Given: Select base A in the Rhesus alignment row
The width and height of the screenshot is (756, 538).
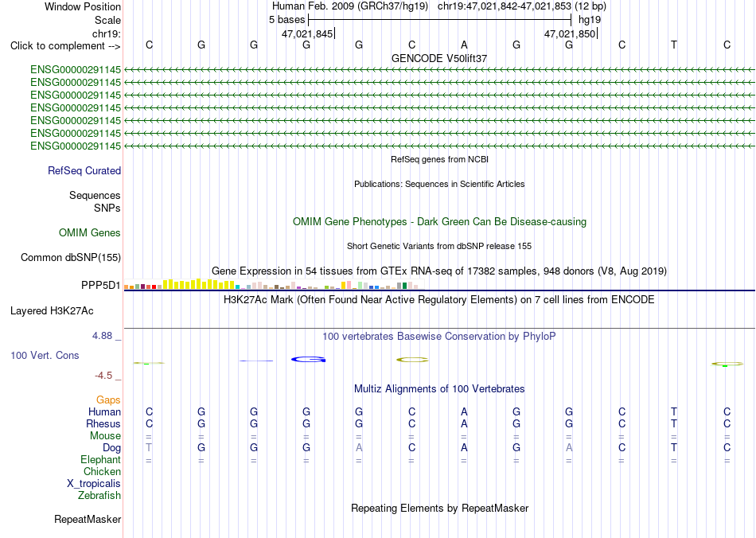Looking at the screenshot, I should click(x=464, y=423).
